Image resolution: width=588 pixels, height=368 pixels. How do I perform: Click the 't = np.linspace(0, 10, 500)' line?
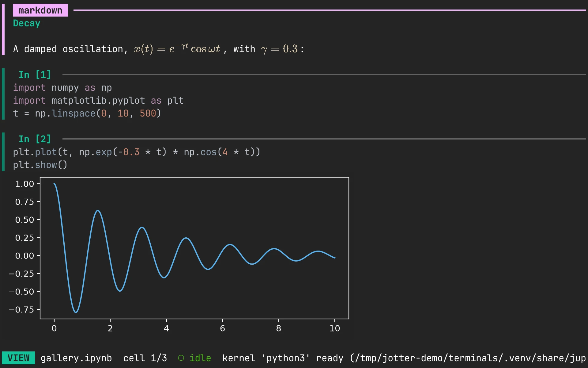[87, 113]
